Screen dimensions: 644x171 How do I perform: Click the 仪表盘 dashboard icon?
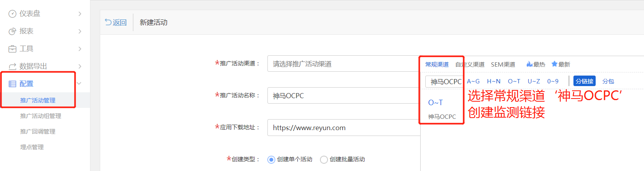12,14
